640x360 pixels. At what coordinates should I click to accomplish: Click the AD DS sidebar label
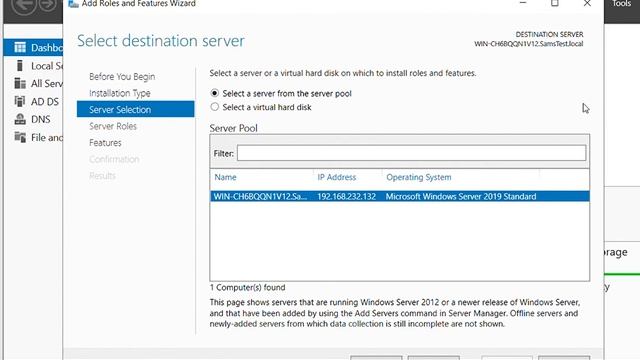click(x=45, y=102)
